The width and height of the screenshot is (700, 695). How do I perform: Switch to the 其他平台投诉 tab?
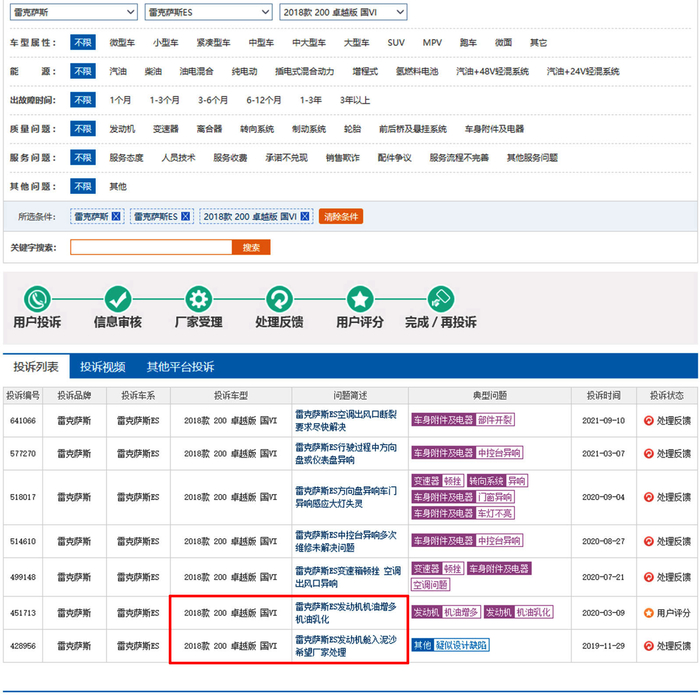[x=180, y=367]
